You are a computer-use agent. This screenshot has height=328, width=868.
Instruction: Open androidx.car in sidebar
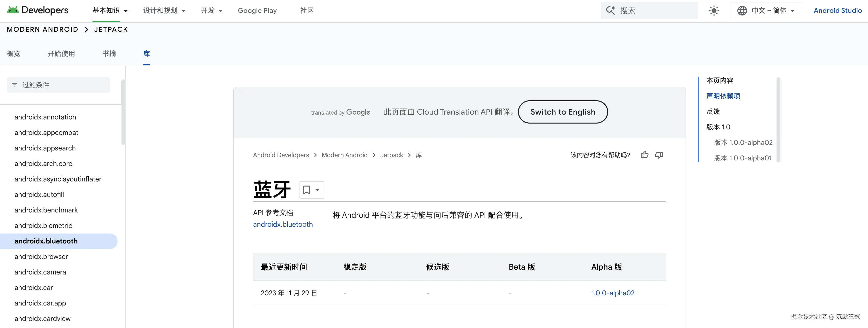[34, 288]
